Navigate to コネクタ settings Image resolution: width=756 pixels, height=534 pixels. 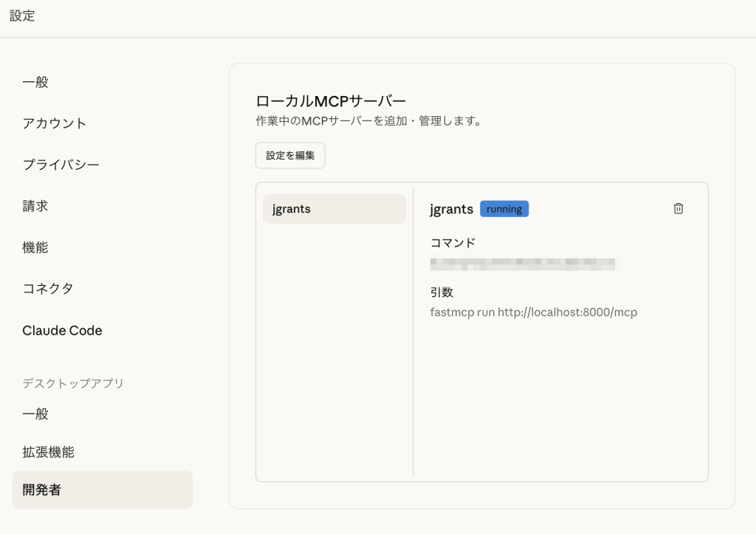click(48, 289)
